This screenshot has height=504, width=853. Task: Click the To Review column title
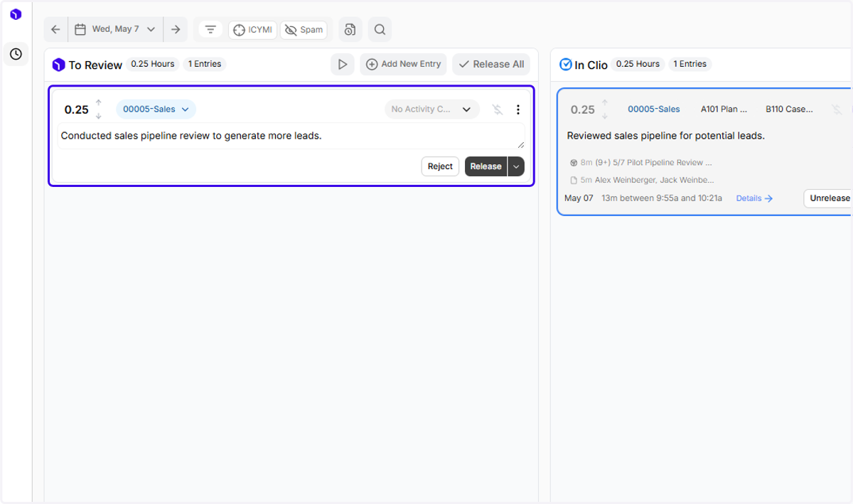(x=95, y=65)
